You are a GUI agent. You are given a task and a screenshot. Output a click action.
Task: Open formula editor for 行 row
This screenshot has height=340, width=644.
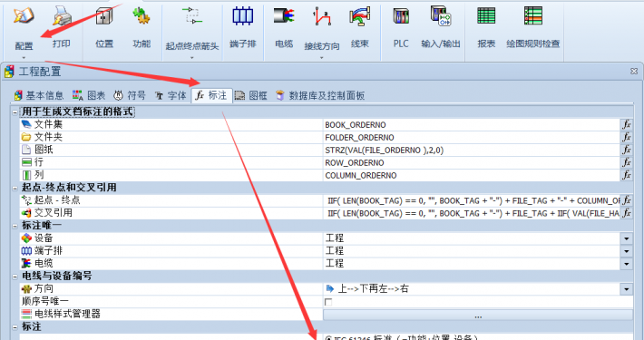(x=627, y=163)
